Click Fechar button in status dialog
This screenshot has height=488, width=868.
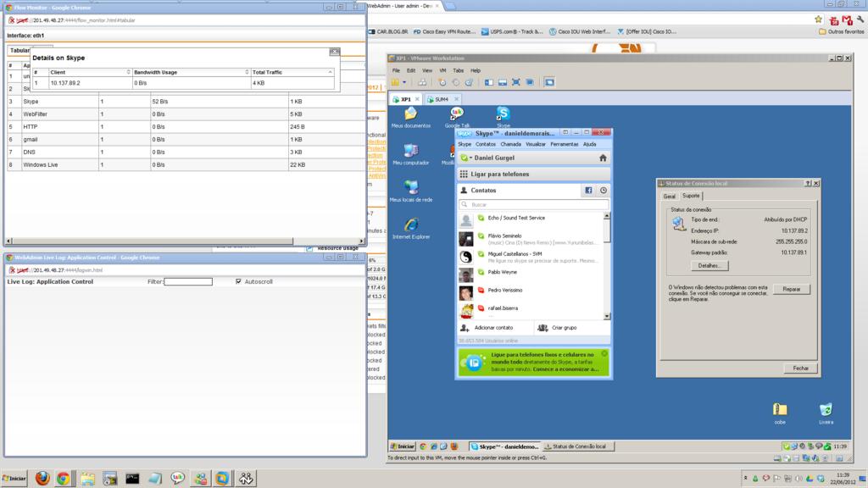pyautogui.click(x=800, y=369)
